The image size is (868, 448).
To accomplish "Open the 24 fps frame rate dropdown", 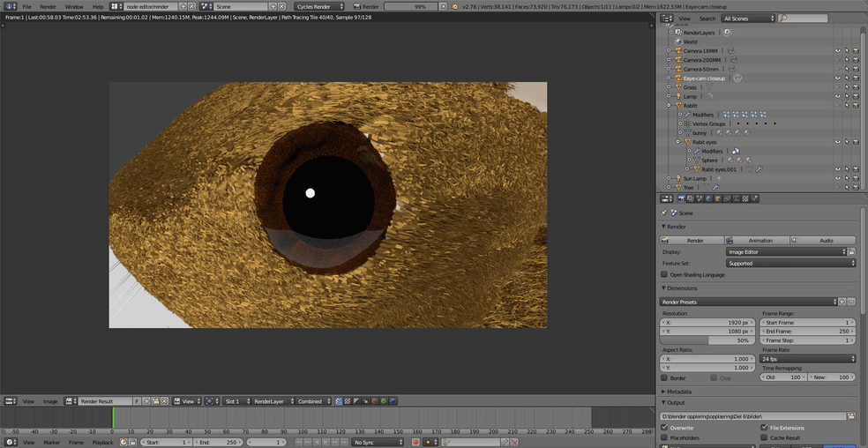I will point(808,359).
